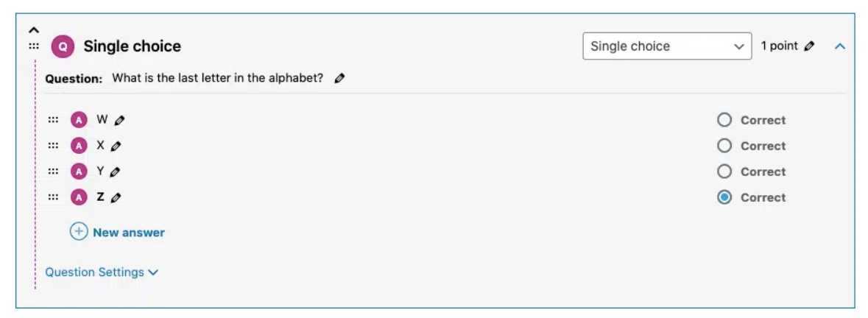Image resolution: width=868 pixels, height=318 pixels.
Task: Click the pencil icon beside answer Y
Action: pyautogui.click(x=115, y=172)
